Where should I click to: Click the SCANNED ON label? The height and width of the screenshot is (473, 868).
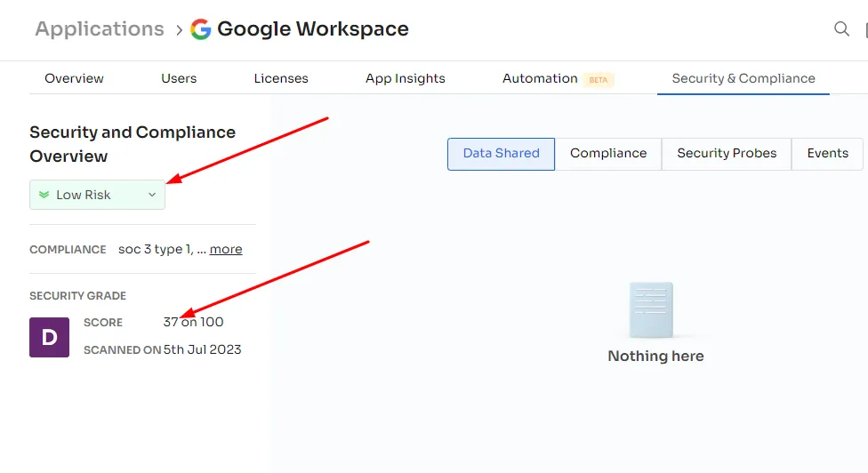point(123,350)
